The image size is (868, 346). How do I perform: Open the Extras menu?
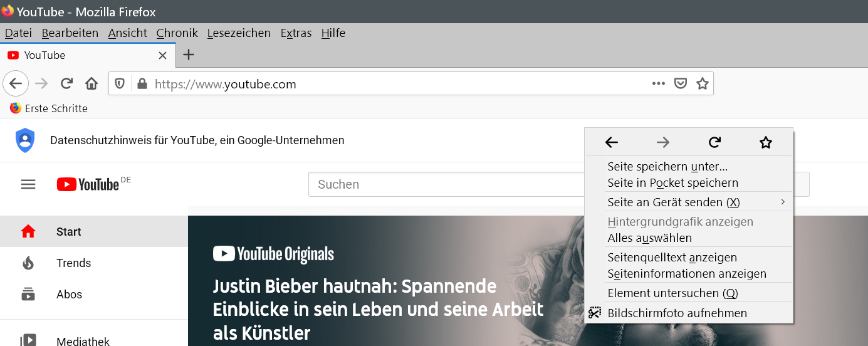click(x=296, y=33)
